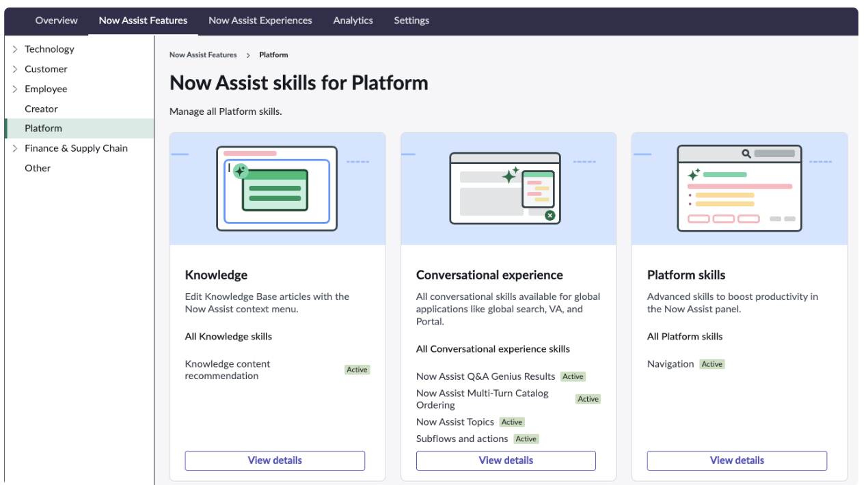The width and height of the screenshot is (868, 485).
Task: Click Active badge beside Q&A Genius Results
Action: coord(573,376)
